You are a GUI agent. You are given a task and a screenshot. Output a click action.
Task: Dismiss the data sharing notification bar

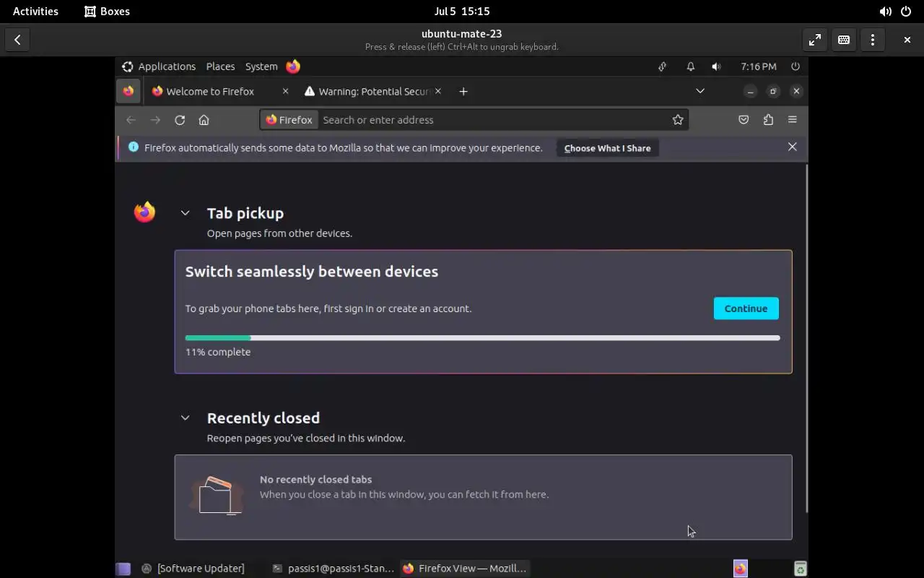(792, 147)
